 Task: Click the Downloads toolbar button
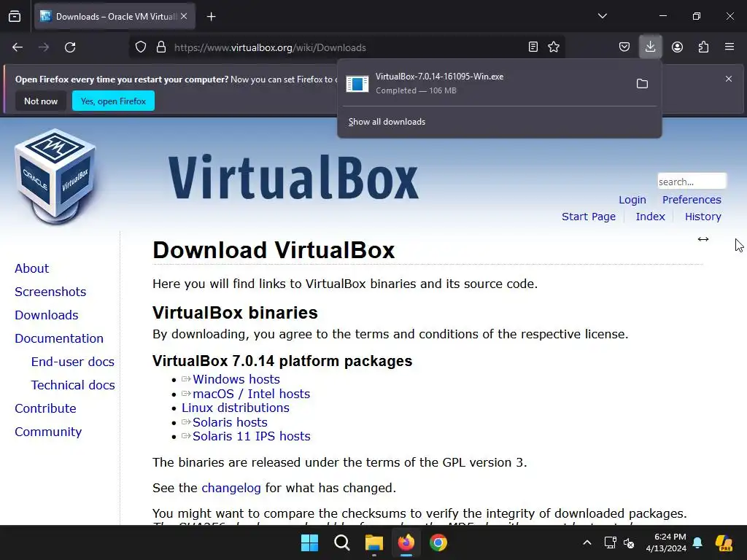650,47
